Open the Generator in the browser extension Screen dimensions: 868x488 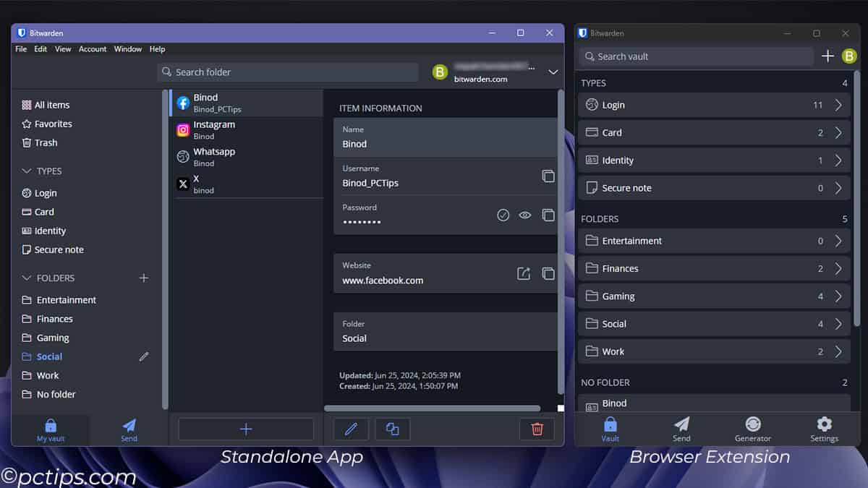(x=752, y=428)
